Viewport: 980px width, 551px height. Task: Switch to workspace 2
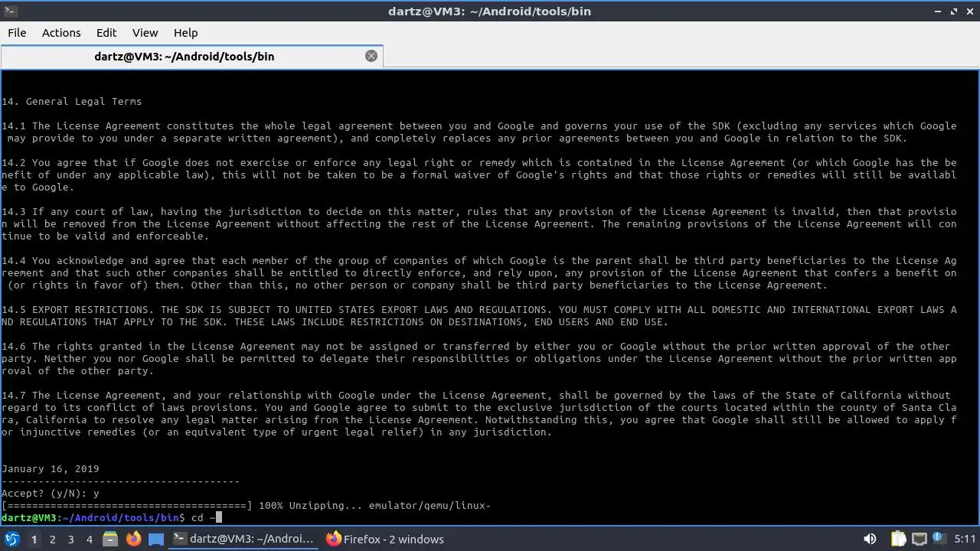pyautogui.click(x=52, y=540)
